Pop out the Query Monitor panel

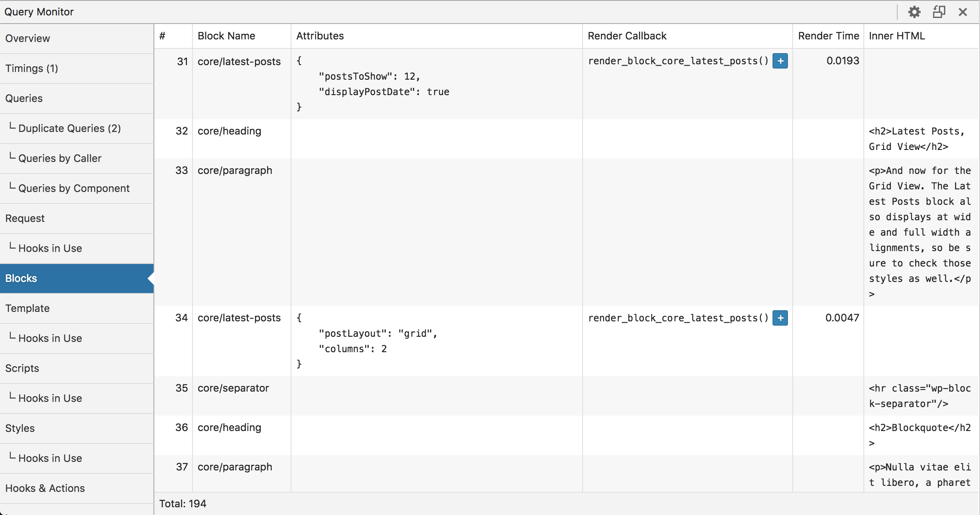click(939, 12)
